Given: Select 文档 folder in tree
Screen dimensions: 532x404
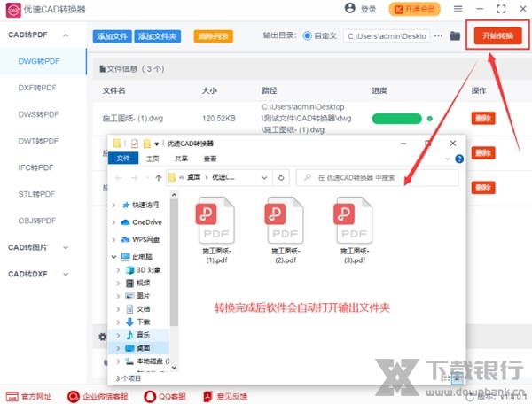Looking at the screenshot, I should [137, 309].
